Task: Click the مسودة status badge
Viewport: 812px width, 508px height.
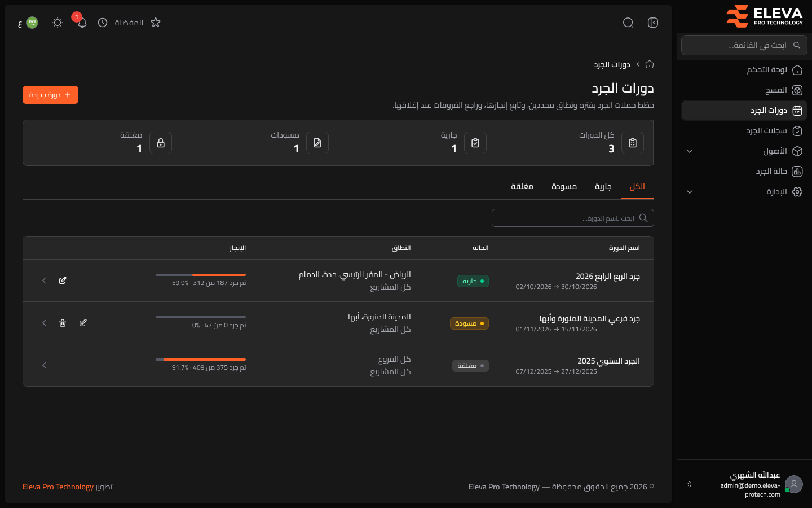Action: [x=469, y=323]
